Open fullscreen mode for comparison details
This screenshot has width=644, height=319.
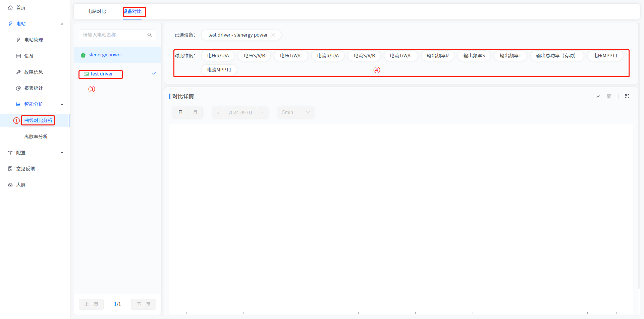(627, 96)
